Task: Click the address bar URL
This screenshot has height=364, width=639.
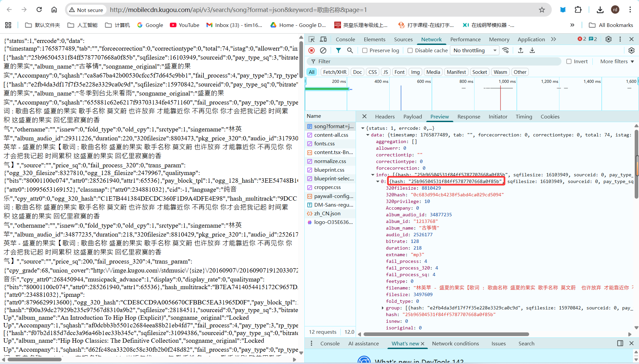Action: coord(238,10)
